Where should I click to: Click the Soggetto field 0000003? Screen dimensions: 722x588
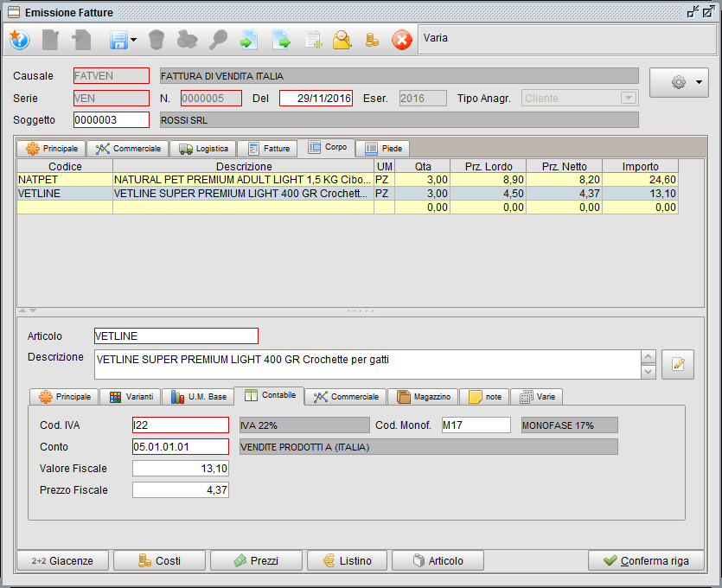pos(112,119)
